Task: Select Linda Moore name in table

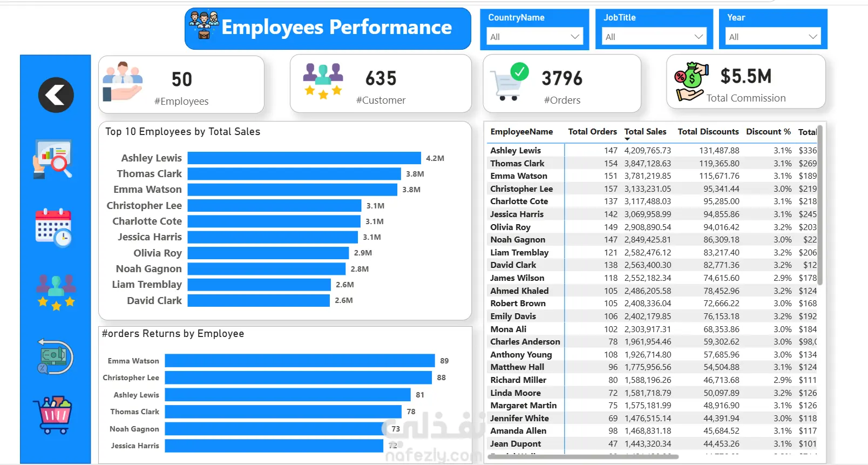Action: (516, 393)
